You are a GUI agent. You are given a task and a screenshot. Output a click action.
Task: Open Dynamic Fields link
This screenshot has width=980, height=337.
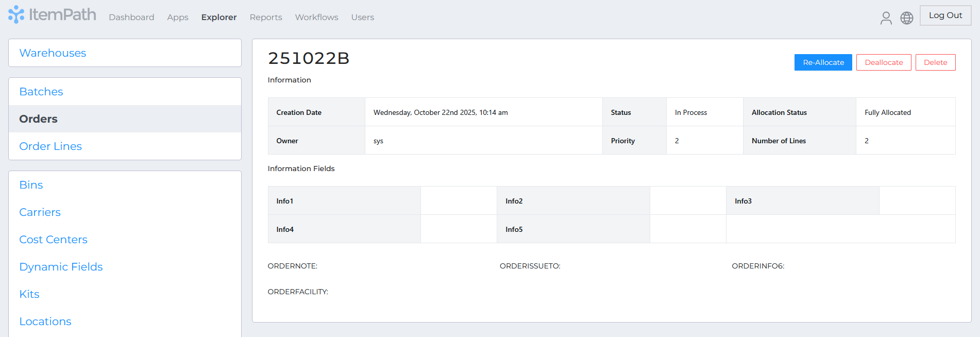tap(61, 267)
